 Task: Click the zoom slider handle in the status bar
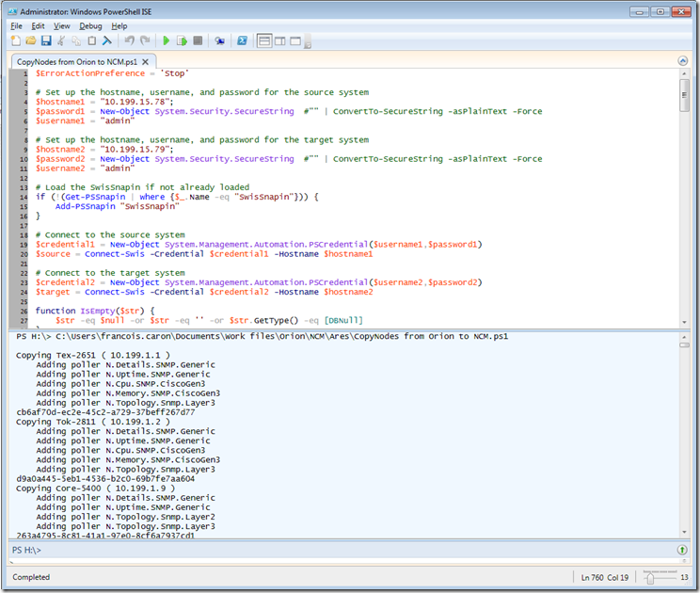click(650, 578)
